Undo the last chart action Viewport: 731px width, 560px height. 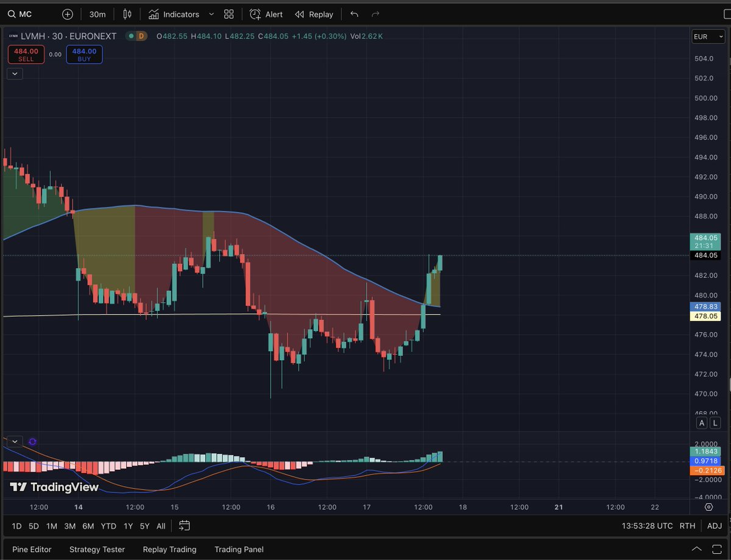355,14
